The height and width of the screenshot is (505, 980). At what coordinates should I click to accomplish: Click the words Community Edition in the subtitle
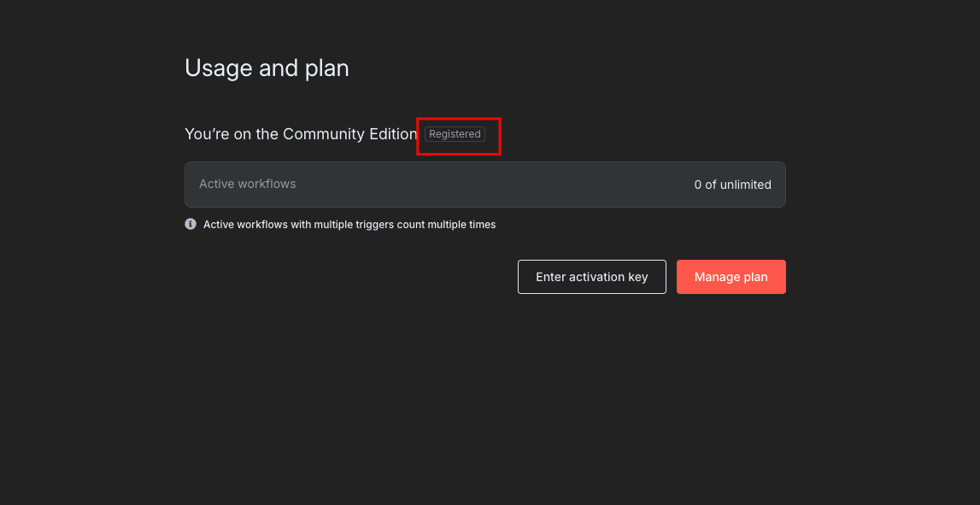point(350,134)
